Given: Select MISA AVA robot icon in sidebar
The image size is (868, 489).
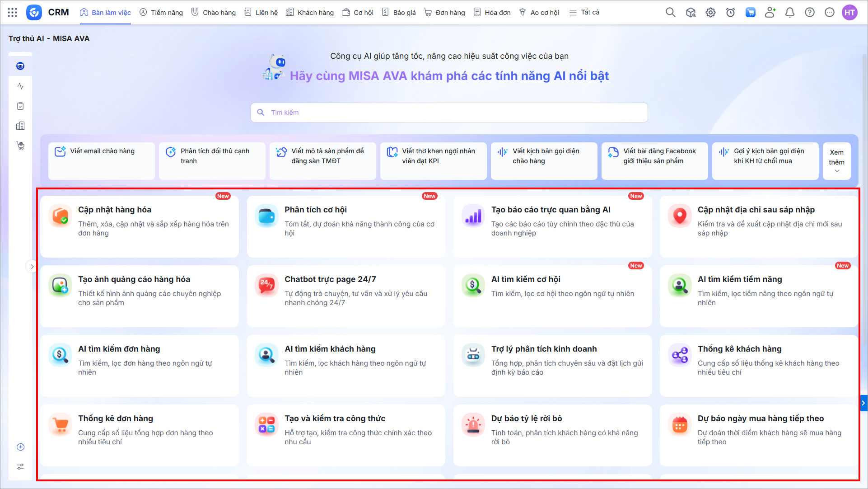Looking at the screenshot, I should point(20,66).
